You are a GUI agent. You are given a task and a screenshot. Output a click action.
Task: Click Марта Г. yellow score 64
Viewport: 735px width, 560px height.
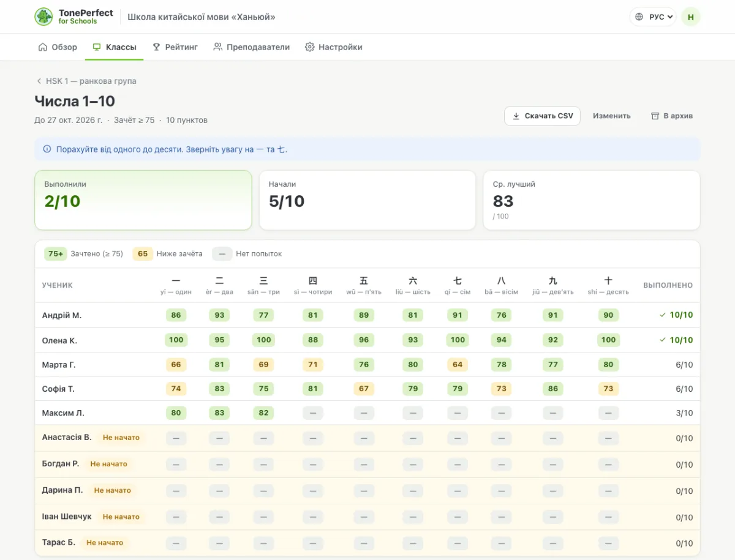click(458, 365)
